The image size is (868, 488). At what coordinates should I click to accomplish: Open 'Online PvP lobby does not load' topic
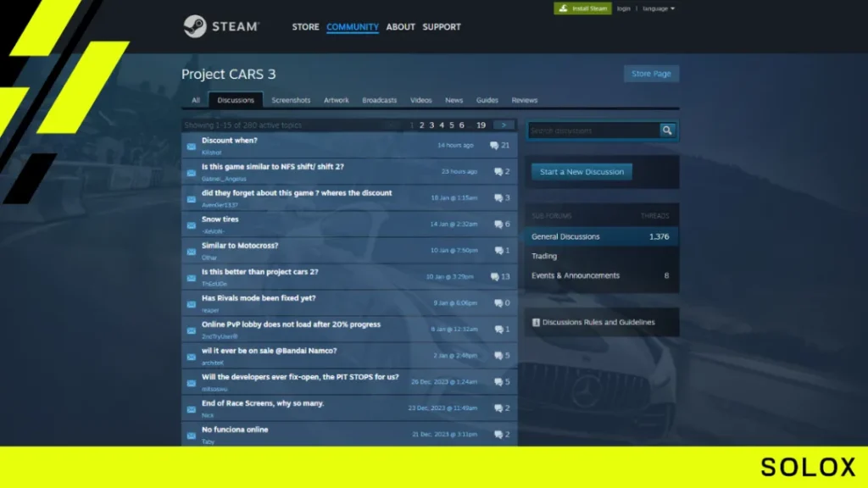pyautogui.click(x=291, y=324)
